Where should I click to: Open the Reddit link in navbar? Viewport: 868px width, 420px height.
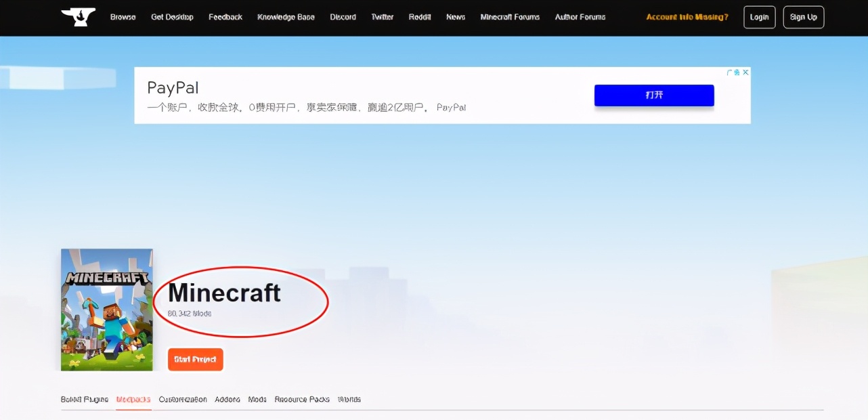420,17
